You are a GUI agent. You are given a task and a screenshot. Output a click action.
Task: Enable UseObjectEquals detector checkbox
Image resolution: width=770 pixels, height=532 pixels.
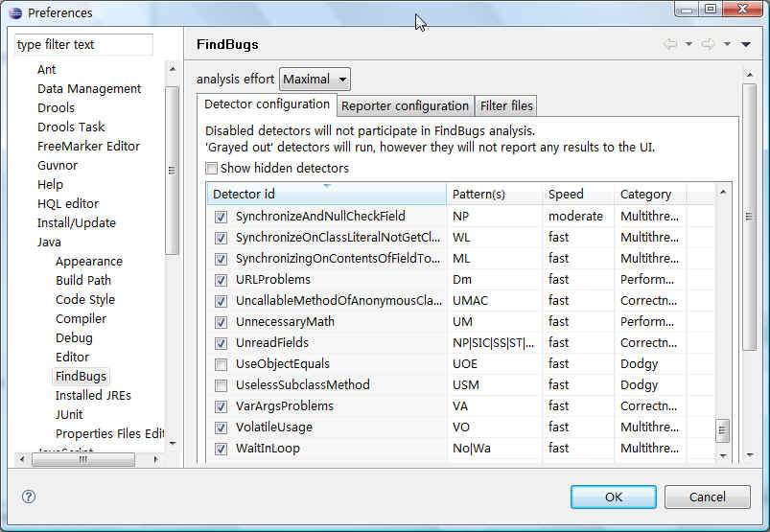click(221, 364)
